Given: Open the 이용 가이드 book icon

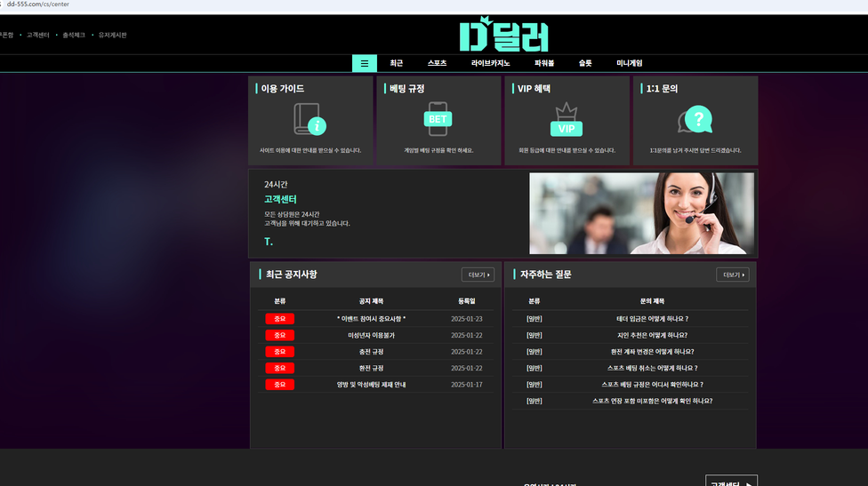Looking at the screenshot, I should click(x=310, y=119).
